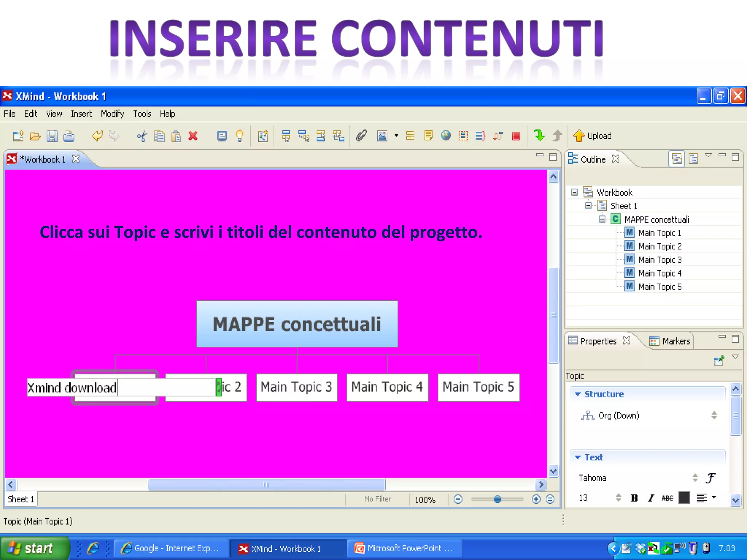Click the Relationship icon
Screen dimensions: 747x560
coord(498,136)
